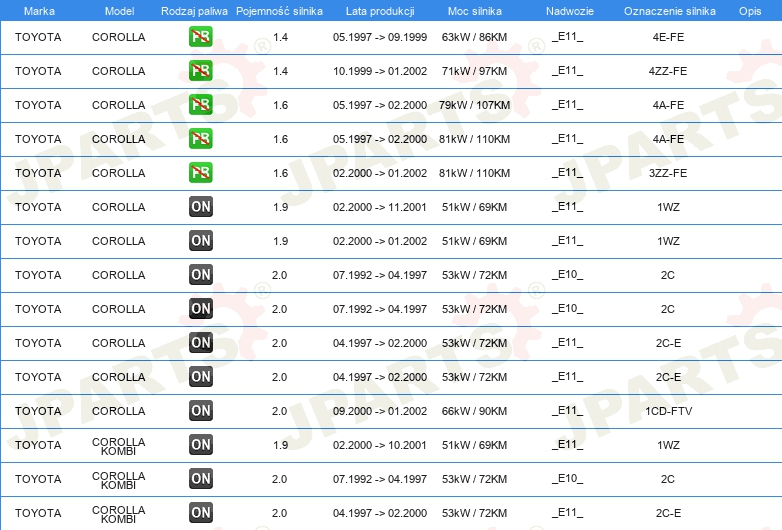Select the 1CD-FTV engine code cell
The height and width of the screenshot is (530, 782).
pyautogui.click(x=668, y=411)
